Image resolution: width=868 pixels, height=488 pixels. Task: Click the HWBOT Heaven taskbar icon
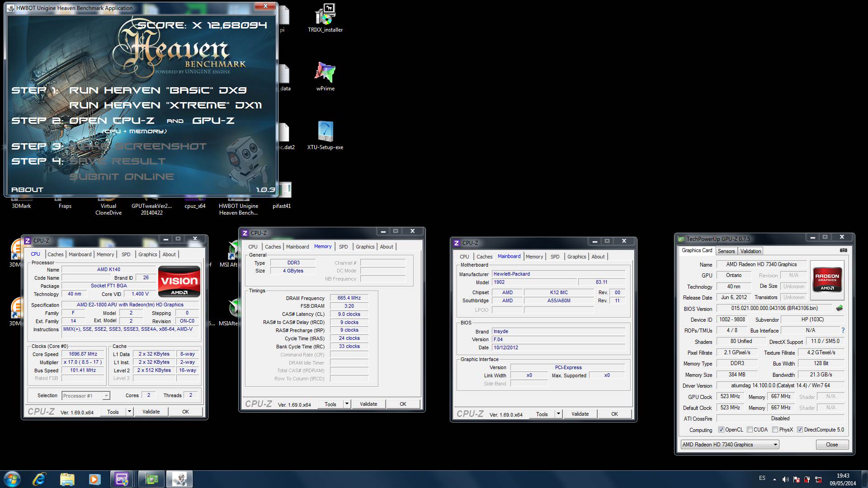179,479
